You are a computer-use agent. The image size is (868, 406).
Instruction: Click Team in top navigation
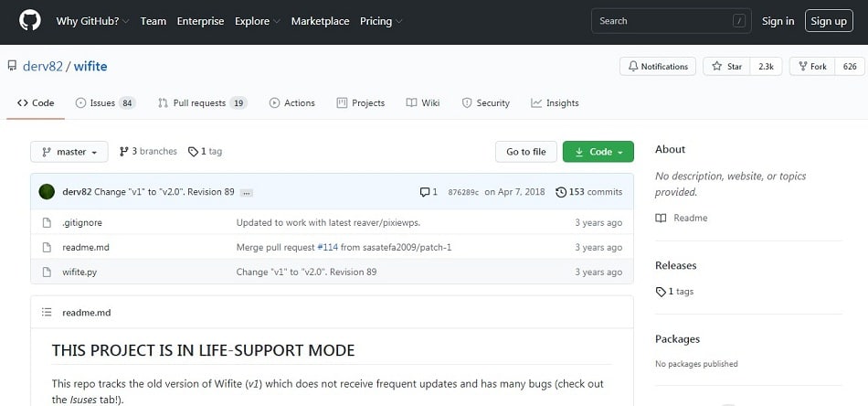point(153,21)
